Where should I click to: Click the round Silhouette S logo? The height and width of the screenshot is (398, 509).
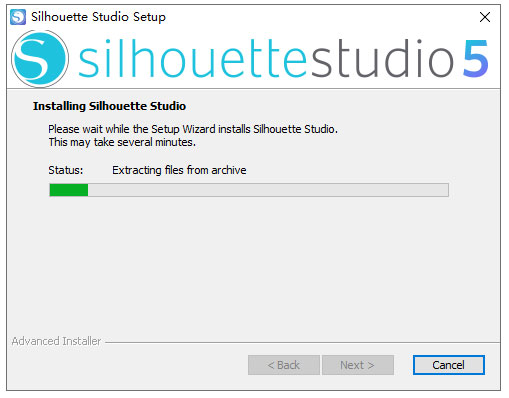click(40, 59)
